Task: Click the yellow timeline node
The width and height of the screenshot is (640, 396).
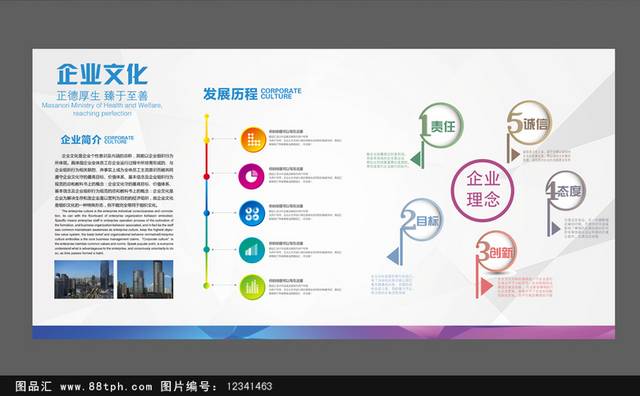Action: coord(207,140)
